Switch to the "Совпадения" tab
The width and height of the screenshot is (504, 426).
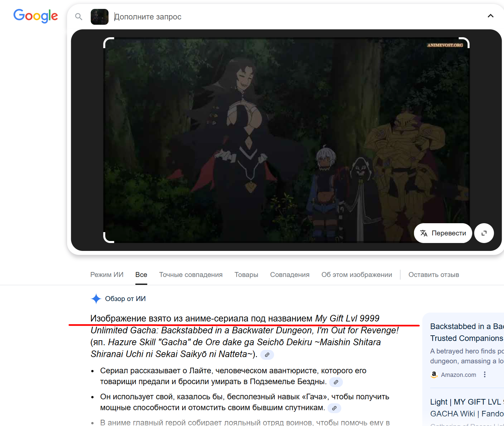(x=290, y=275)
